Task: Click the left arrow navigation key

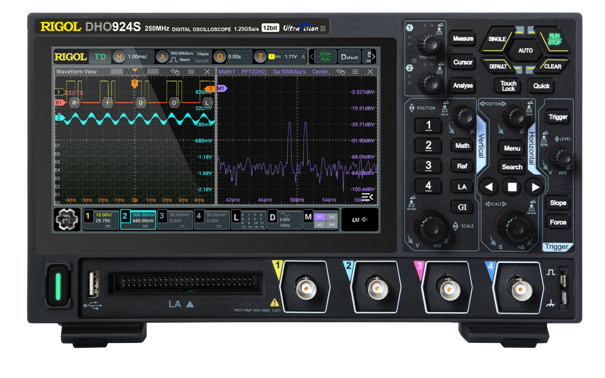Action: point(489,187)
